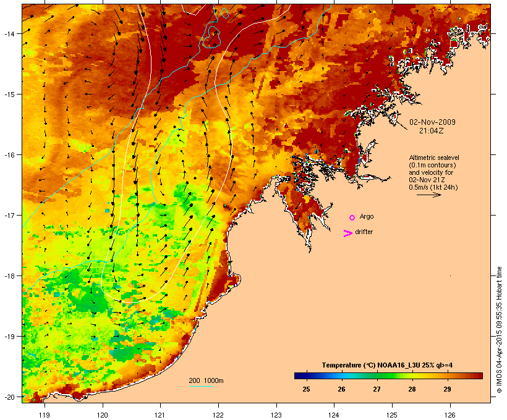Screen dimensions: 507x420
Task: Click the colorbar tick label 27
Action: [377, 389]
